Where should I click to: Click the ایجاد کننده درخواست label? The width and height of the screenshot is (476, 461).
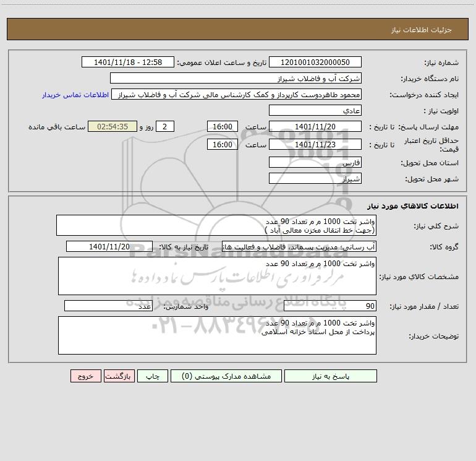pos(424,95)
